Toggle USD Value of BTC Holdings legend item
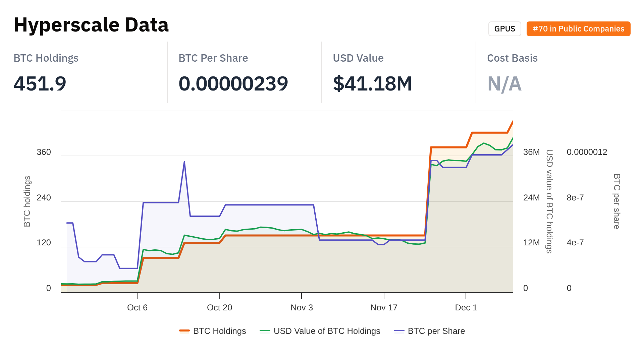 [327, 331]
